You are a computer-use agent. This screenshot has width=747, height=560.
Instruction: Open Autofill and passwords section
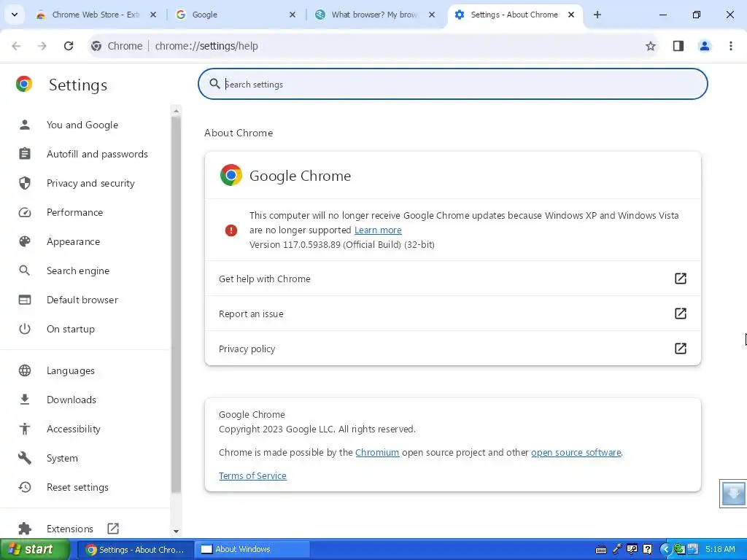[x=97, y=154]
